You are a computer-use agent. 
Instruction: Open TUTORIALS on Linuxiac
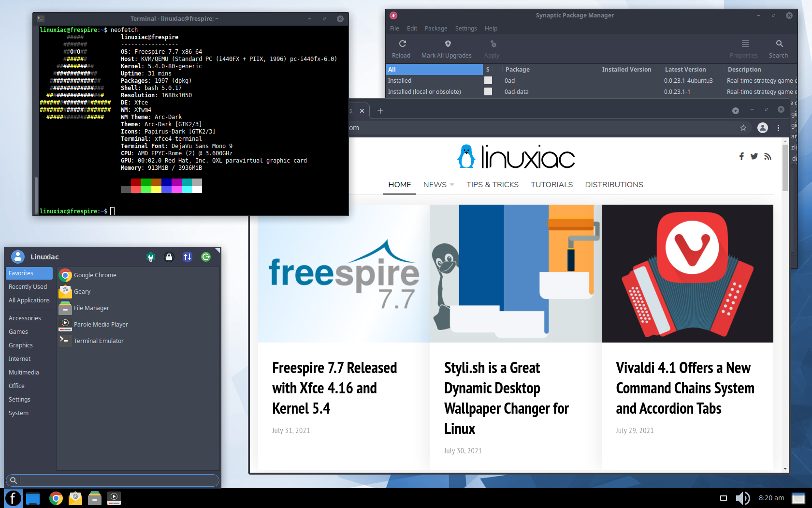coord(551,184)
